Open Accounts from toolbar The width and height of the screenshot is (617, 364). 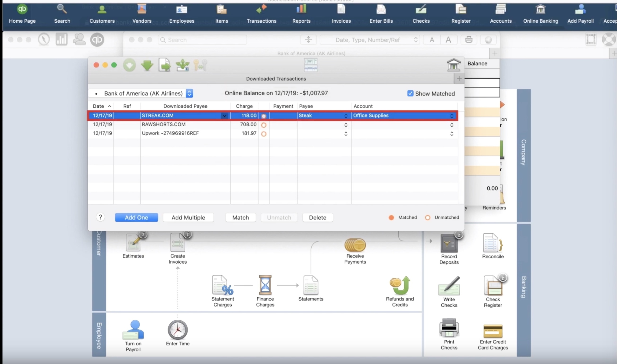click(x=501, y=13)
